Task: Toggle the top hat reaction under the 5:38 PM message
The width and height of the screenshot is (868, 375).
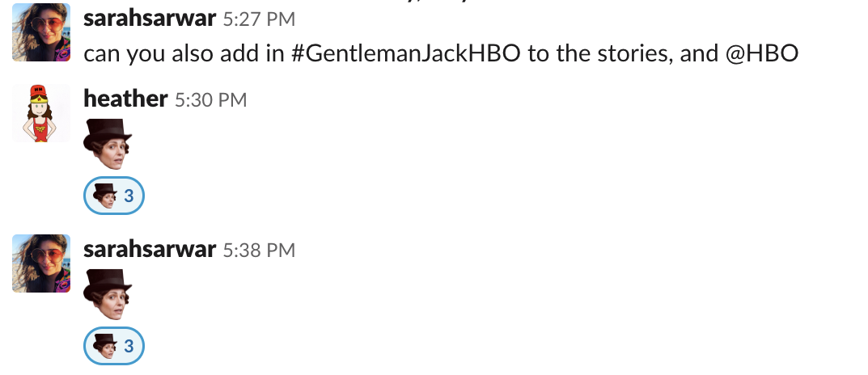Action: pyautogui.click(x=114, y=346)
